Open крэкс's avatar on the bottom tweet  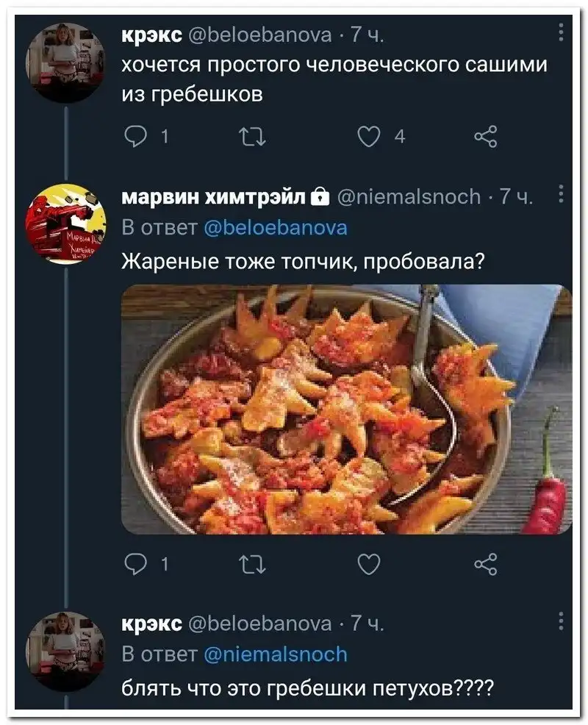65,649
